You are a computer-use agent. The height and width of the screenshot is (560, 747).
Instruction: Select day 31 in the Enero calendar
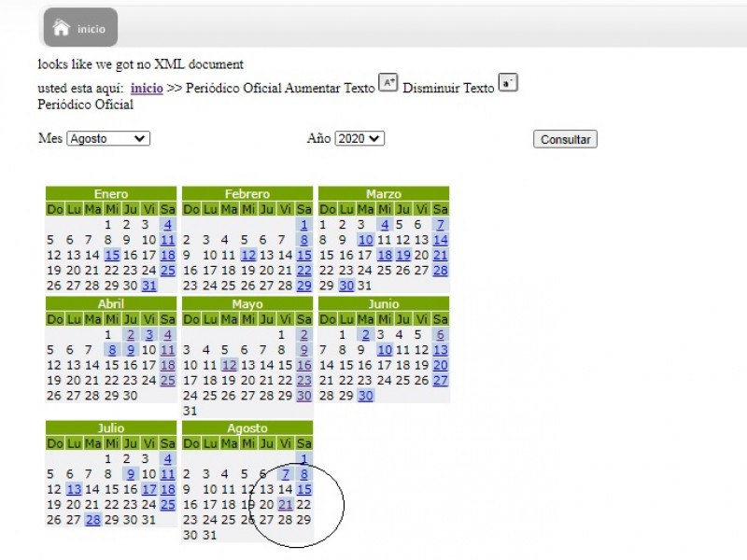coord(149,286)
